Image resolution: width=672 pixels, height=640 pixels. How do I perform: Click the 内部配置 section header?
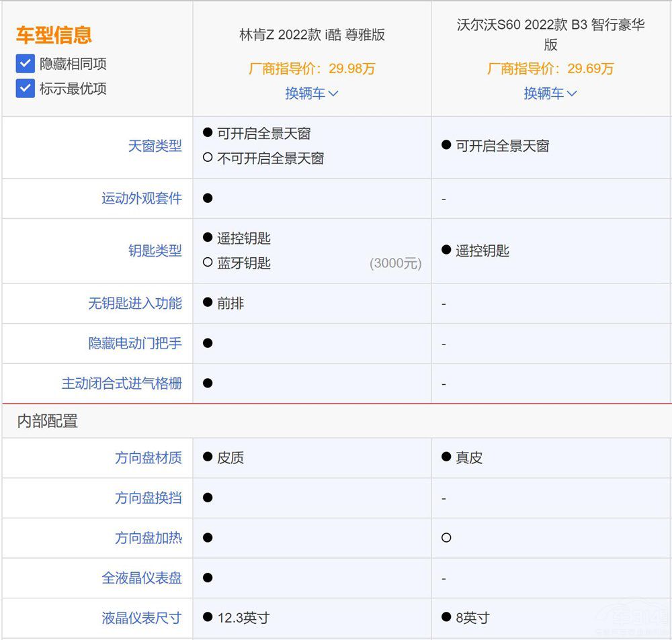47,421
